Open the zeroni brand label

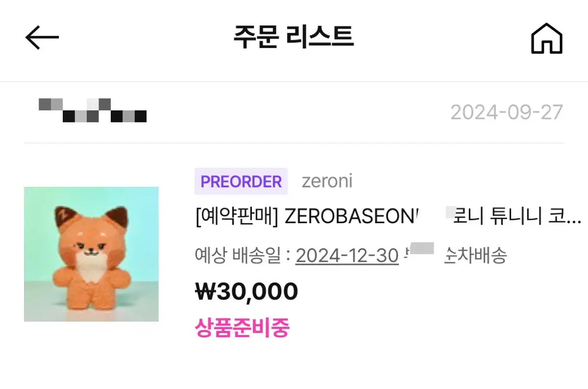327,182
